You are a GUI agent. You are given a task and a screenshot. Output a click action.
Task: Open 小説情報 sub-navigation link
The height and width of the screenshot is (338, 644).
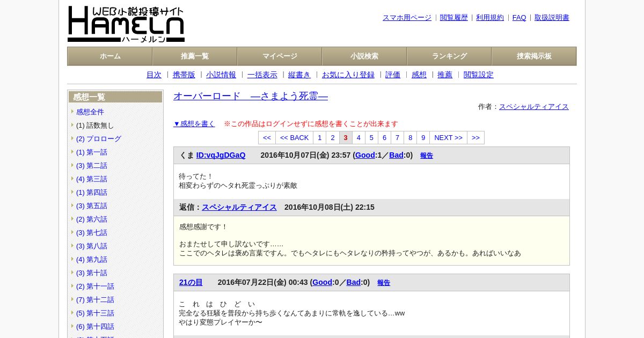[221, 75]
